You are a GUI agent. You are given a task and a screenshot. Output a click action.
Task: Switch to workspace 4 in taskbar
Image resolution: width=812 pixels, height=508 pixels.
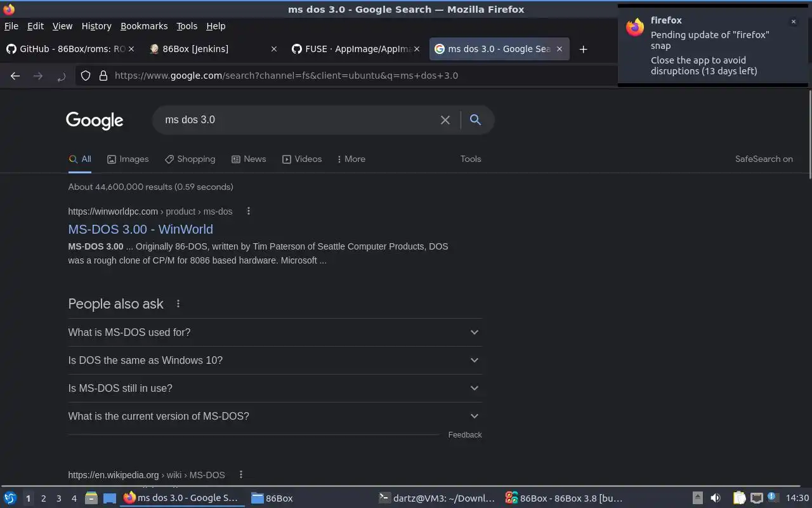tap(74, 498)
